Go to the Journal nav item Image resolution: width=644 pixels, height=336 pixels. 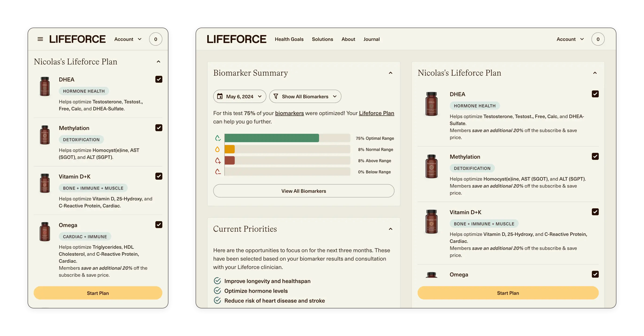[x=371, y=39]
